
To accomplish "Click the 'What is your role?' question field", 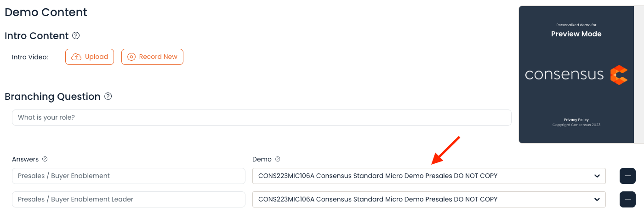I will (262, 117).
